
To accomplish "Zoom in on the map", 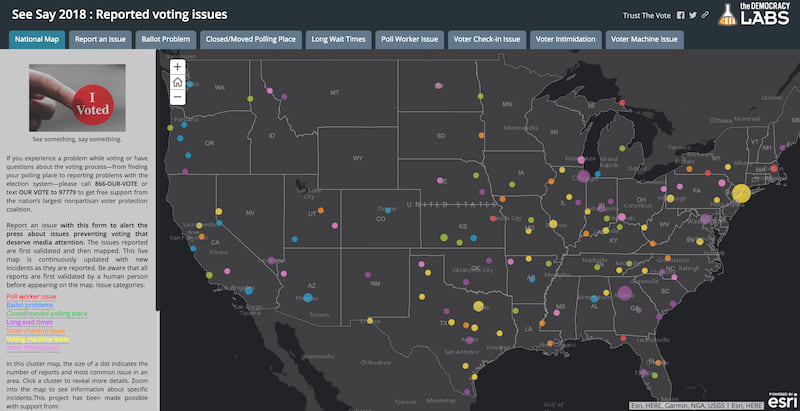I will pyautogui.click(x=178, y=67).
